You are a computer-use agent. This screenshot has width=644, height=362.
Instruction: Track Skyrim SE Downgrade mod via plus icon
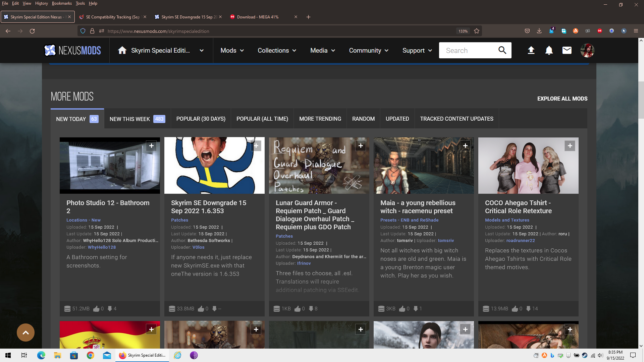click(256, 146)
